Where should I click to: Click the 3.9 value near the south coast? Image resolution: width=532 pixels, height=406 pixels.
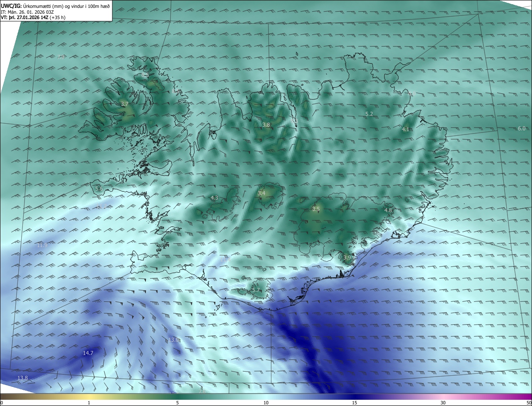[347, 258]
